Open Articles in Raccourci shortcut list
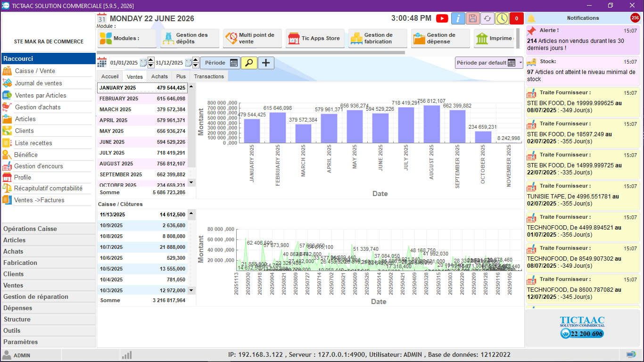The width and height of the screenshot is (644, 362). click(x=47, y=119)
